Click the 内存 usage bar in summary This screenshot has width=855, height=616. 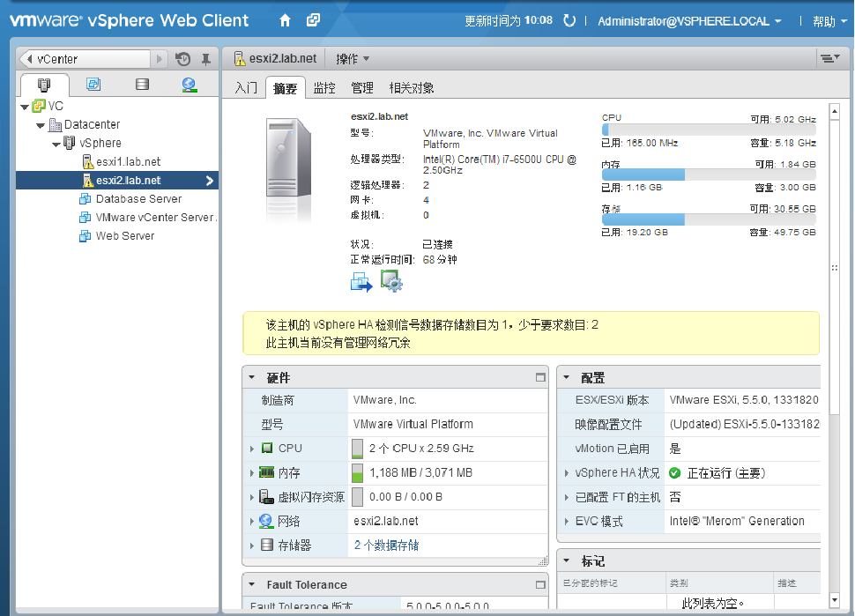(x=709, y=174)
